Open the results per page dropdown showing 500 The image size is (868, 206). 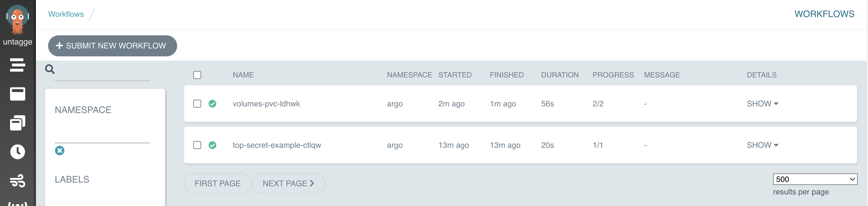[x=815, y=179]
